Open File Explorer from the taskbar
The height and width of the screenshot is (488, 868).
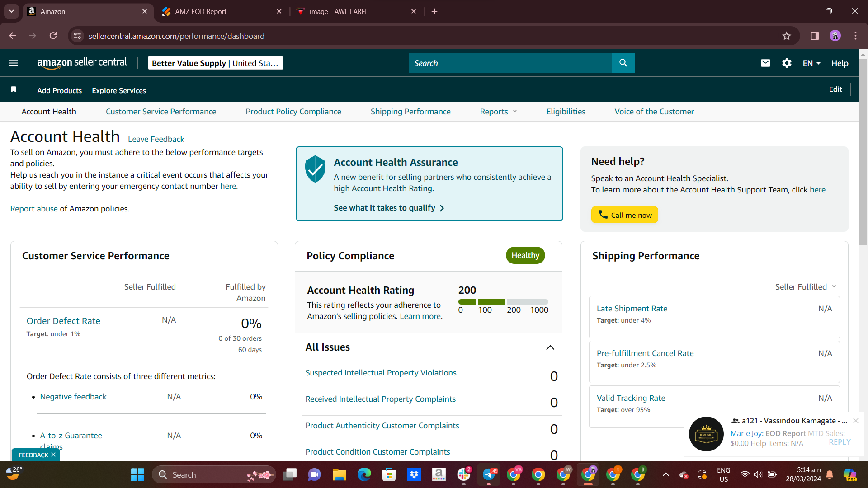pyautogui.click(x=339, y=475)
